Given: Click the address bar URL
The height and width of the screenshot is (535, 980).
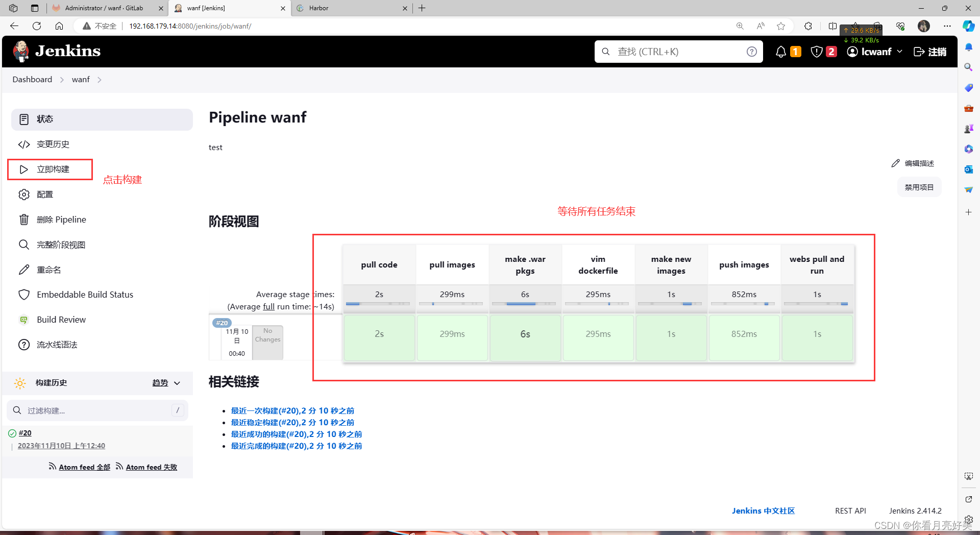Looking at the screenshot, I should (x=190, y=26).
